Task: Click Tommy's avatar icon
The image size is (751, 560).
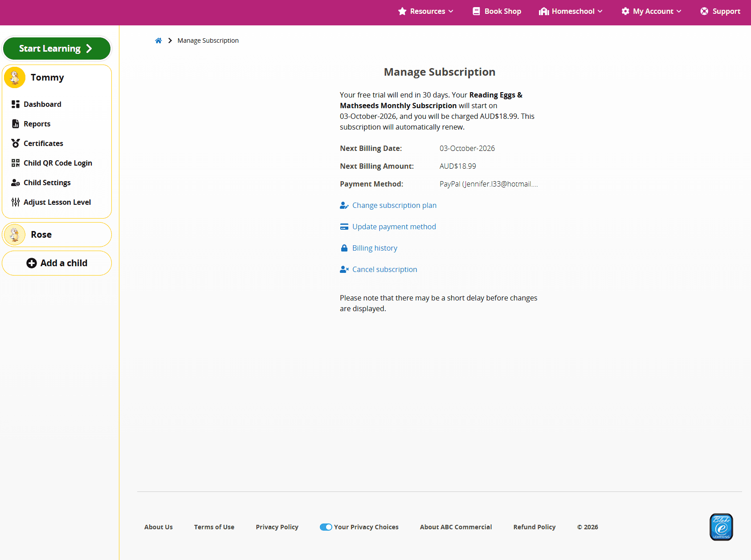Action: click(x=15, y=77)
